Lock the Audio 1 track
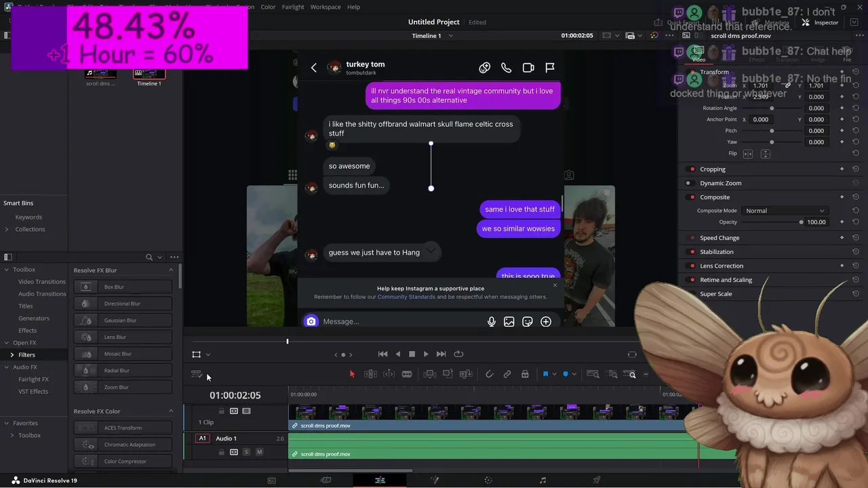The height and width of the screenshot is (488, 868). coord(221,452)
